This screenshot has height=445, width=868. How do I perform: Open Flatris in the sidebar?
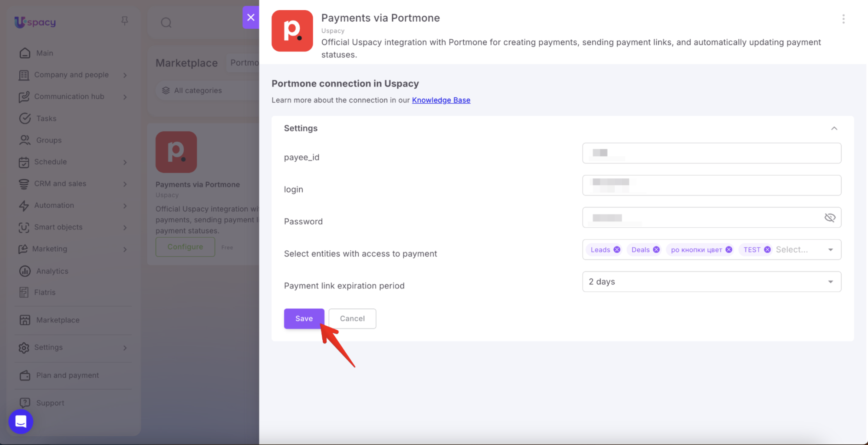[x=45, y=292]
